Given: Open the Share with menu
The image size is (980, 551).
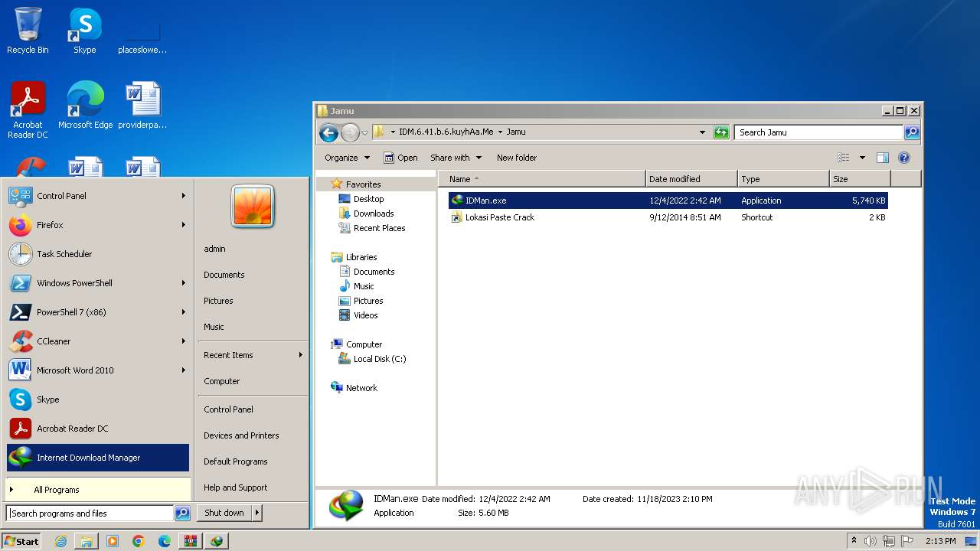Looking at the screenshot, I should click(x=456, y=158).
